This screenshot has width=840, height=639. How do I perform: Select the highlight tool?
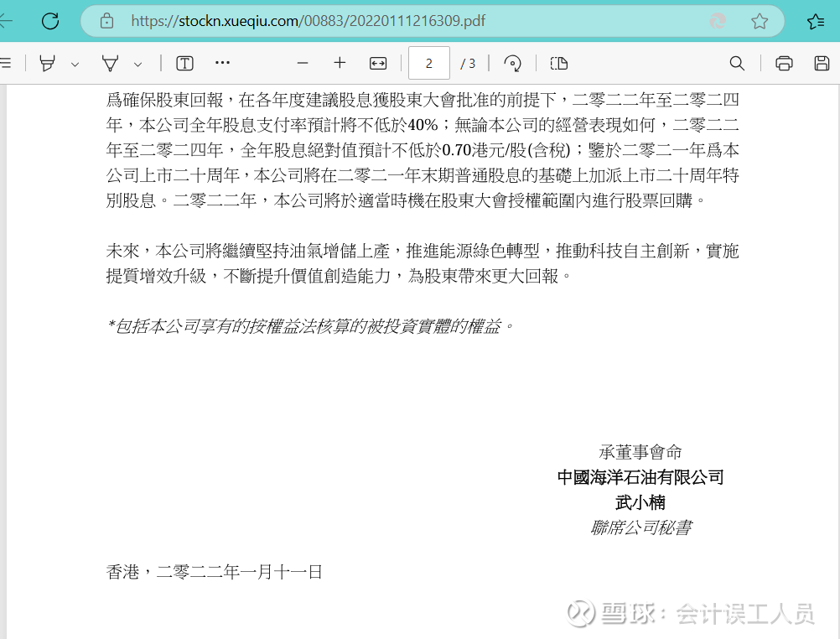47,63
